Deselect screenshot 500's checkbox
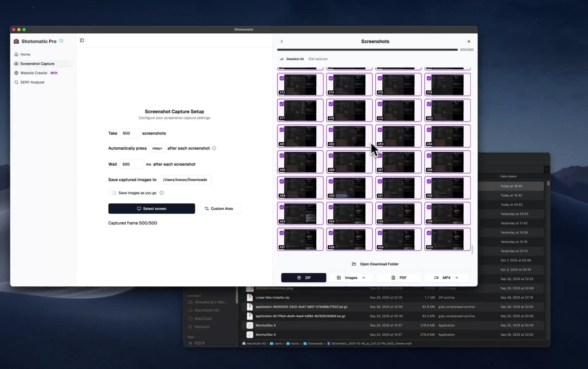588x369 pixels. point(429,233)
